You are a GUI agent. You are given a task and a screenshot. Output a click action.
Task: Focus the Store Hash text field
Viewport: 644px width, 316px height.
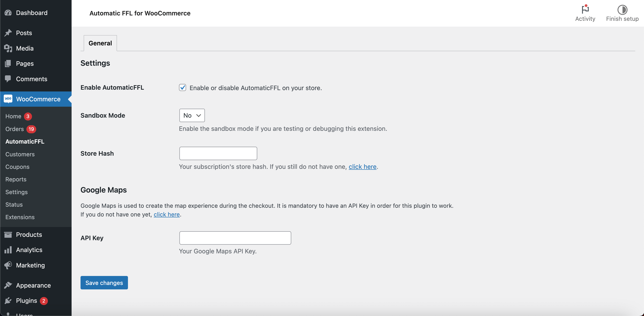coord(218,153)
